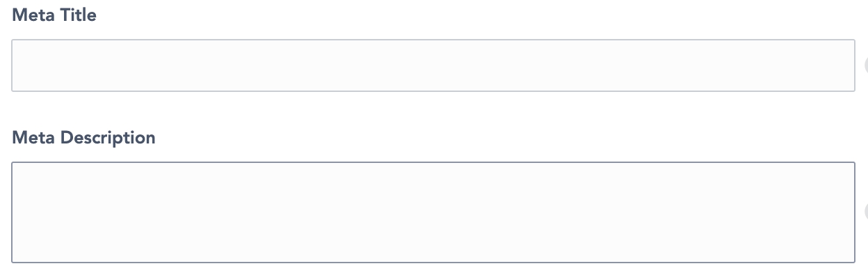The image size is (868, 273).
Task: Focus the empty Meta Description box
Action: click(433, 212)
